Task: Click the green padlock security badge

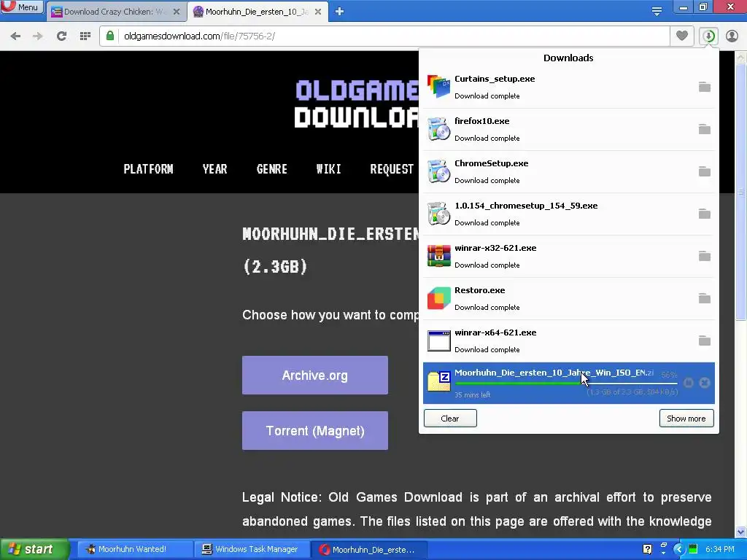Action: click(x=110, y=36)
